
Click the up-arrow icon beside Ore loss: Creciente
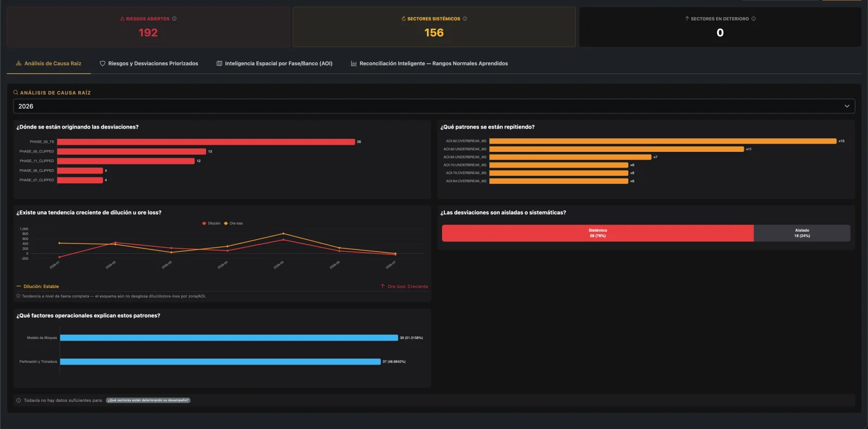(x=383, y=286)
